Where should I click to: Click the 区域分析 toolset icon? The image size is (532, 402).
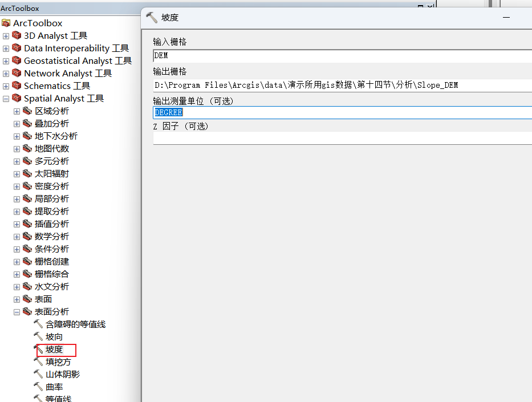(x=27, y=111)
